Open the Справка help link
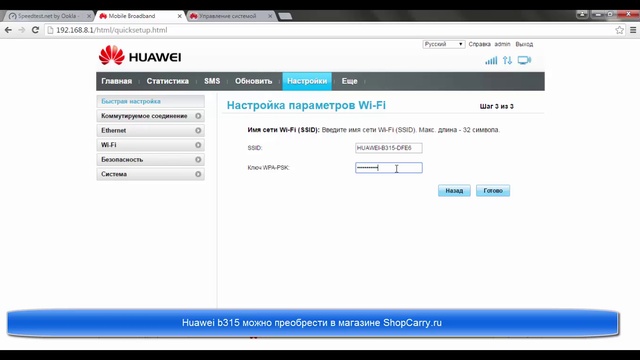 pos(479,44)
